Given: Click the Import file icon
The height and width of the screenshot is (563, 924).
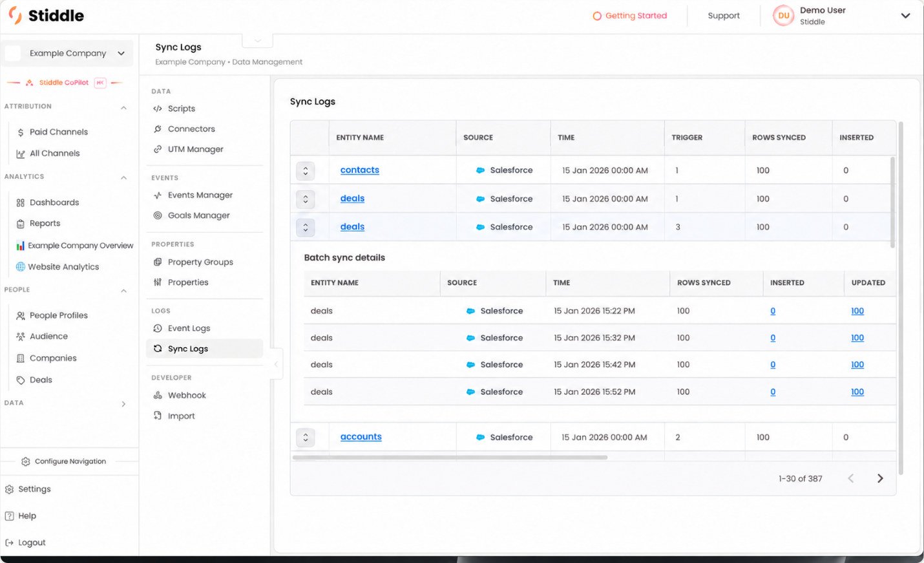Looking at the screenshot, I should tap(158, 416).
